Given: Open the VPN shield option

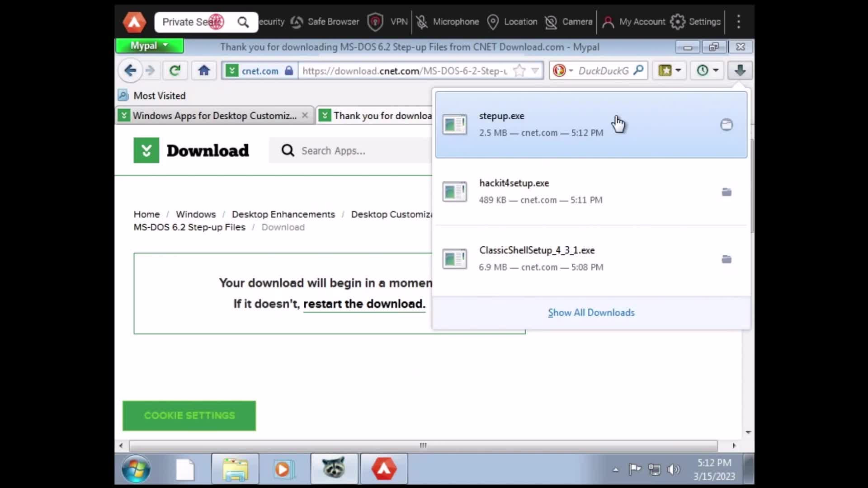Looking at the screenshot, I should 388,22.
